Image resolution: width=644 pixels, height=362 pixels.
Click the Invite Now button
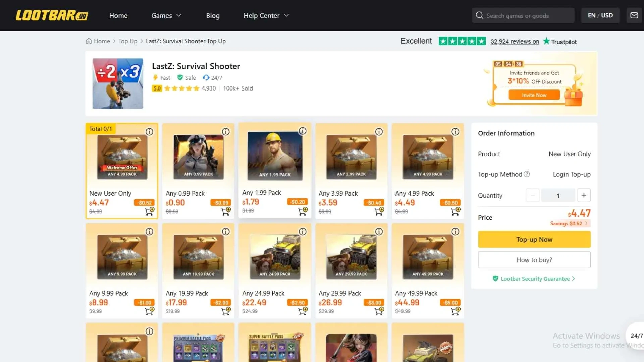534,95
